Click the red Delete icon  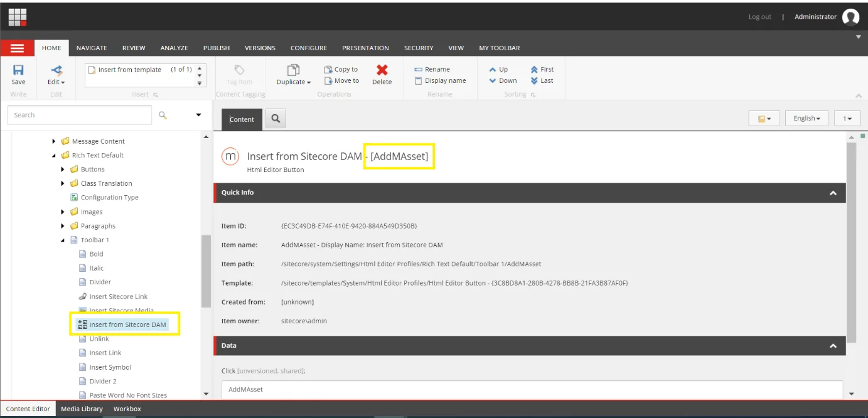[382, 70]
